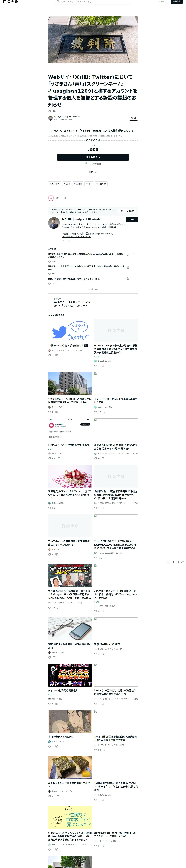Open the #名誉毀損 tag
The image size is (186, 868).
point(101,184)
